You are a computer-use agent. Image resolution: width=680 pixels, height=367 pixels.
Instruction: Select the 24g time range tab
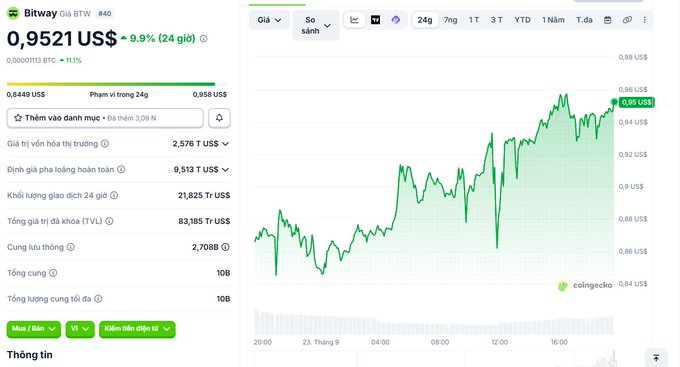(x=425, y=20)
